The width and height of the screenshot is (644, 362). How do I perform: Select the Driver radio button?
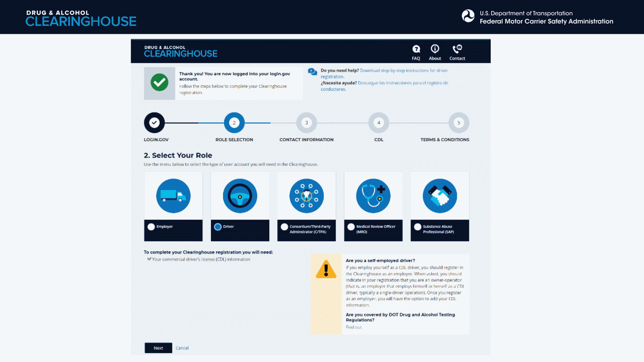point(218,227)
